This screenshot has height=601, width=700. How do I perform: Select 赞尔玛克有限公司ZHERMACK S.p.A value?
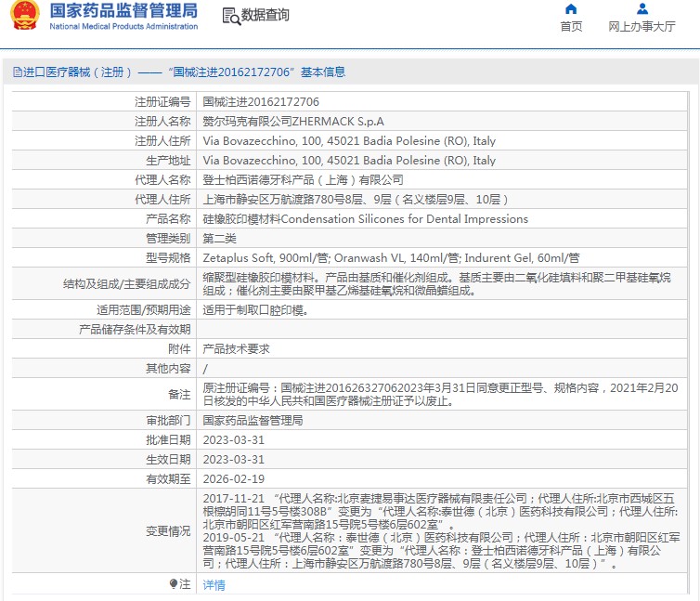pos(293,122)
